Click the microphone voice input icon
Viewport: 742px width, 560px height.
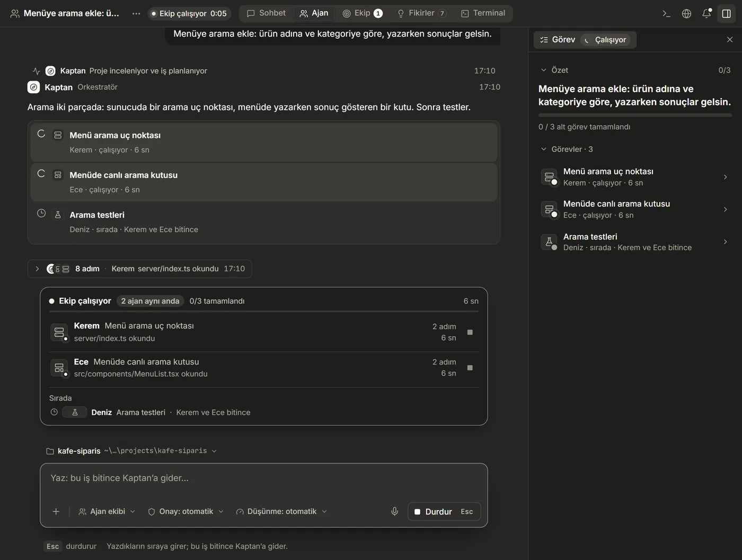point(394,511)
